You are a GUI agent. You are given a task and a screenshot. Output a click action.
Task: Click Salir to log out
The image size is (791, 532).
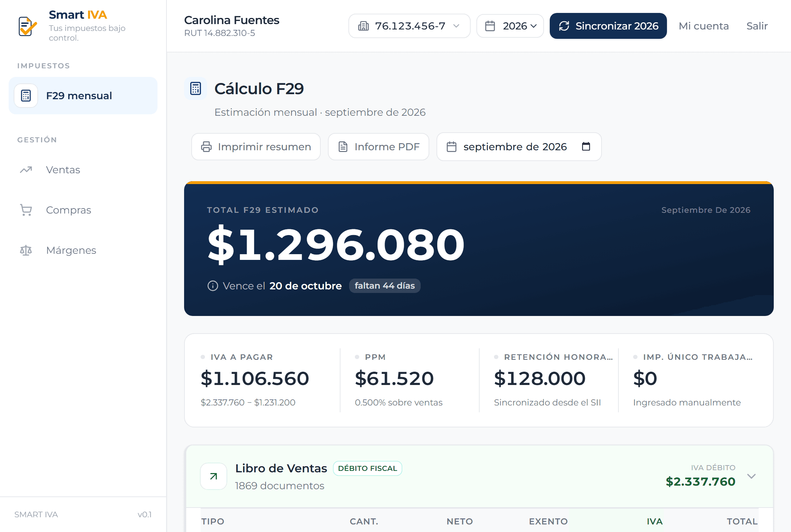pos(757,26)
